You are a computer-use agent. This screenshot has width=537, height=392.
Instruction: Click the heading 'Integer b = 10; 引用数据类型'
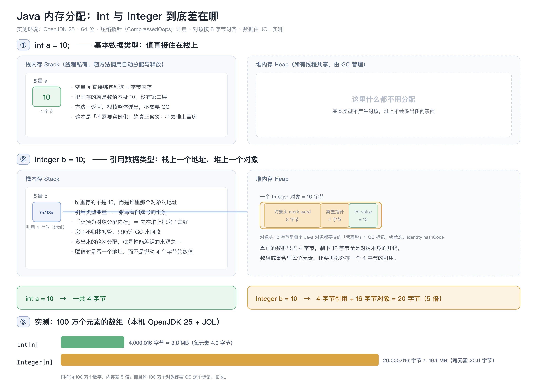pyautogui.click(x=146, y=159)
